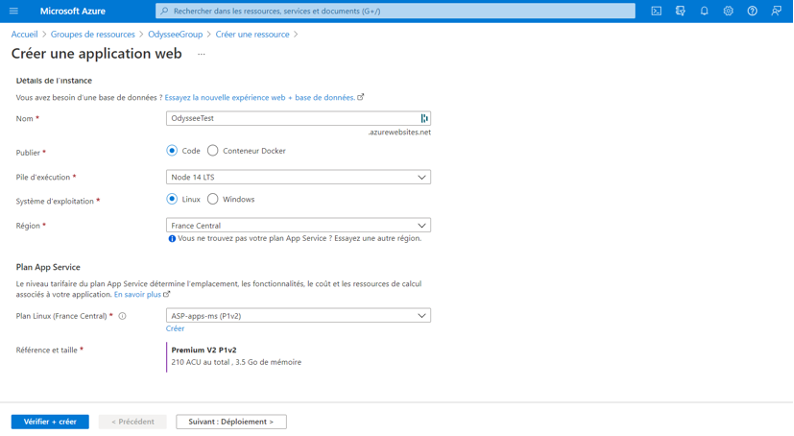794x436 pixels.
Task: Open Cloud Shell from top bar
Action: 656,11
